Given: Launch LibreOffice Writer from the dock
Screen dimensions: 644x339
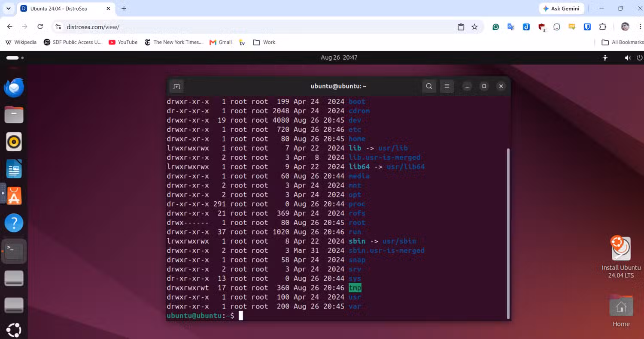Looking at the screenshot, I should click(14, 169).
